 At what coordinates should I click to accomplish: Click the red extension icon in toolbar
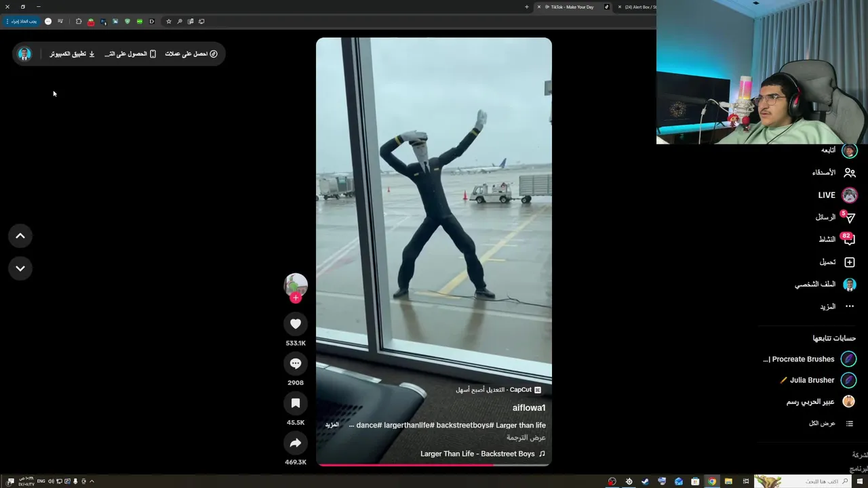(x=91, y=22)
